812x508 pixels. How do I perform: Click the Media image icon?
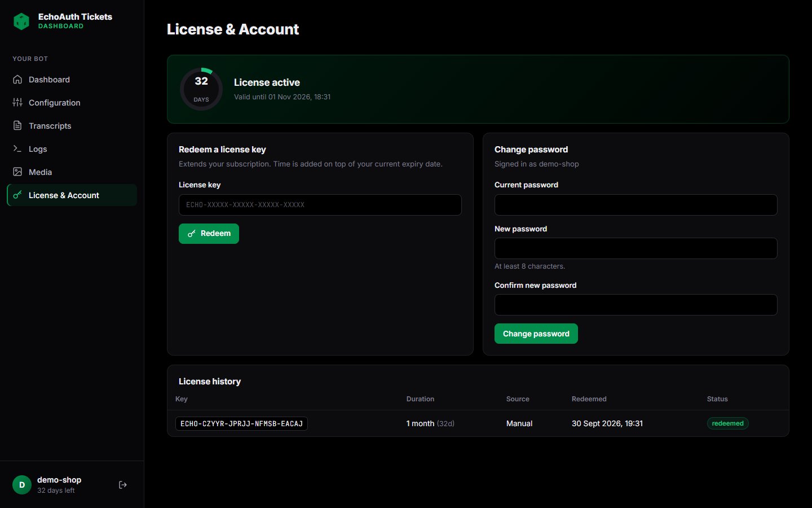(x=17, y=172)
